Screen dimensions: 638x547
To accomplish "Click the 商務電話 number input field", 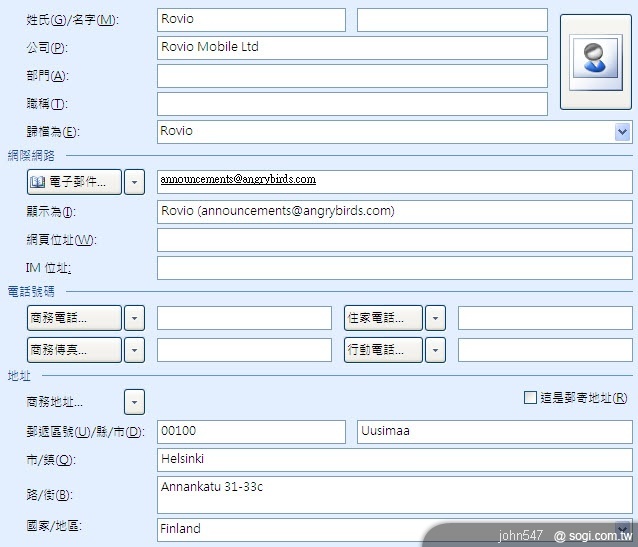I will coord(245,318).
